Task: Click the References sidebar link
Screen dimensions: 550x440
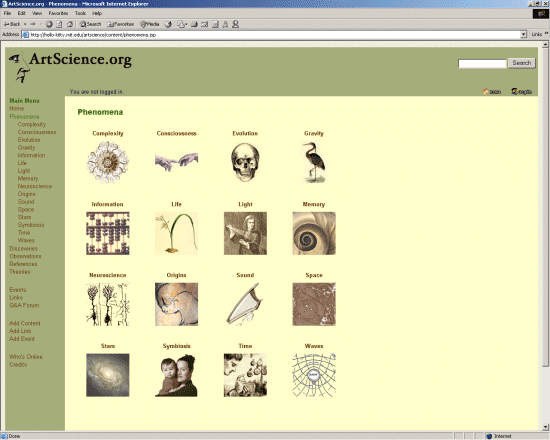Action: [23, 264]
